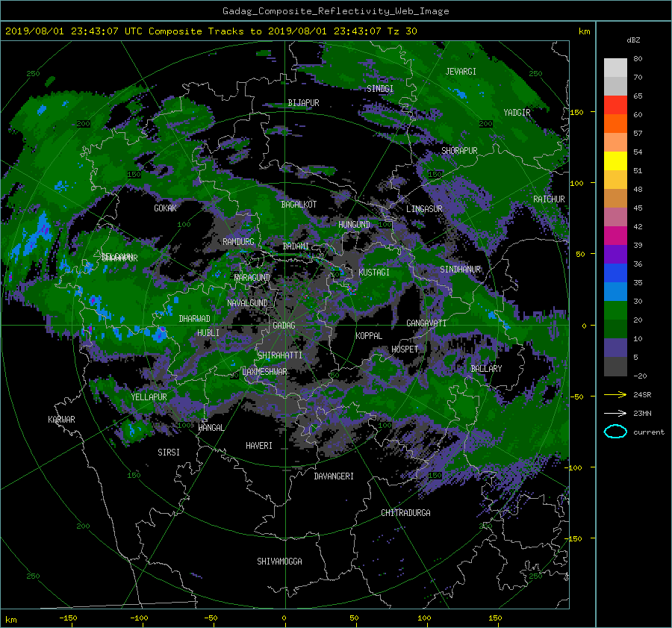This screenshot has height=628, width=672.
Task: Click the cyan current ellipse legend icon
Action: (x=615, y=432)
